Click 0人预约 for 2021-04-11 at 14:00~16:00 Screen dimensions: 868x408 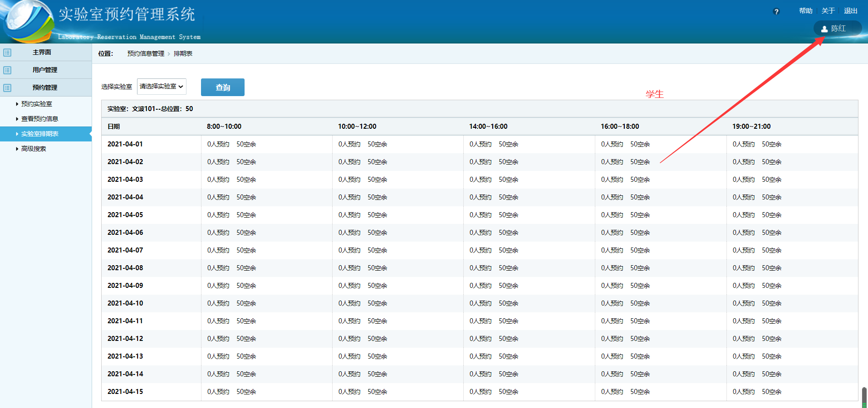481,321
